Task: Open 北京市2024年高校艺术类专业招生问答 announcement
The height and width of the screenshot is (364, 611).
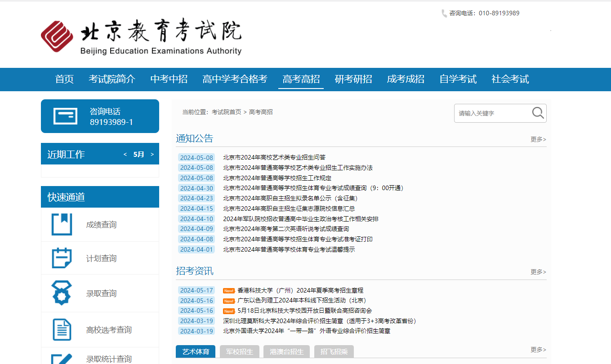Action: tap(274, 157)
